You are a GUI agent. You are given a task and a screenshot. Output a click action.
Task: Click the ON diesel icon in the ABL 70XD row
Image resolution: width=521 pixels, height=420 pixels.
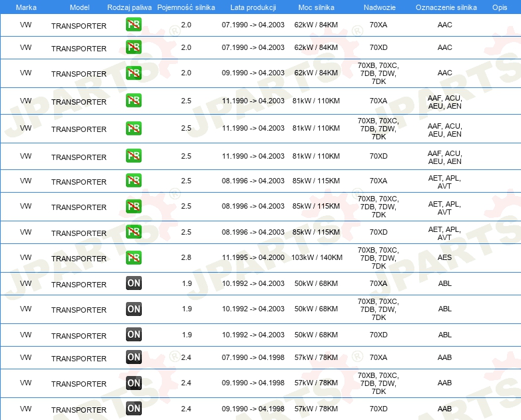click(133, 335)
